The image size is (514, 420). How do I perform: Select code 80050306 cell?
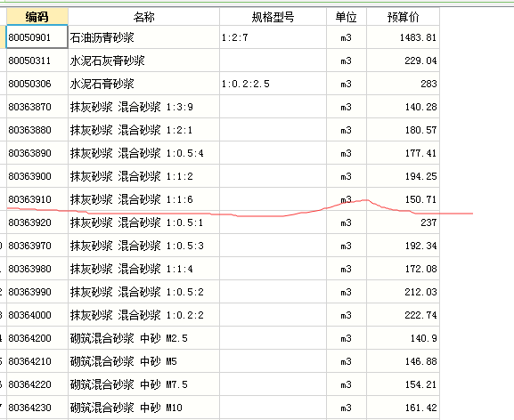coord(37,84)
